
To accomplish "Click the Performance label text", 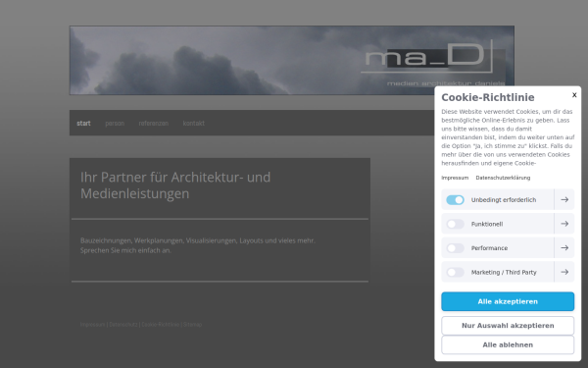I will click(x=489, y=248).
